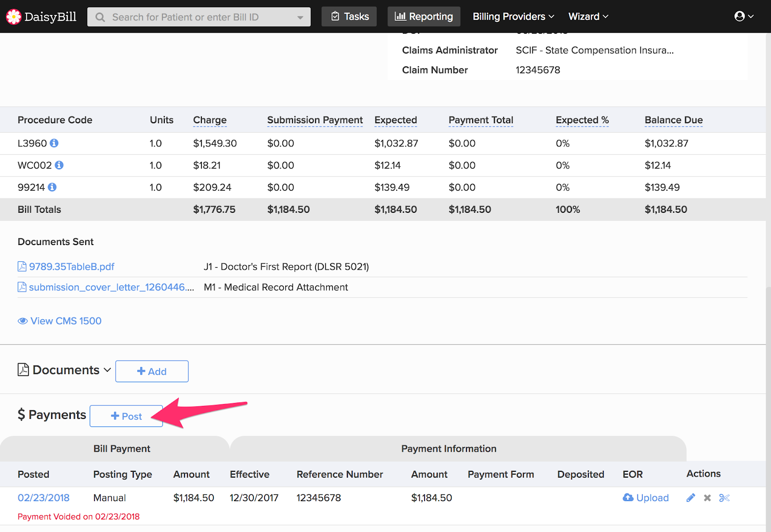Image resolution: width=771 pixels, height=532 pixels.
Task: Open info icon for procedure 99214
Action: coord(52,187)
